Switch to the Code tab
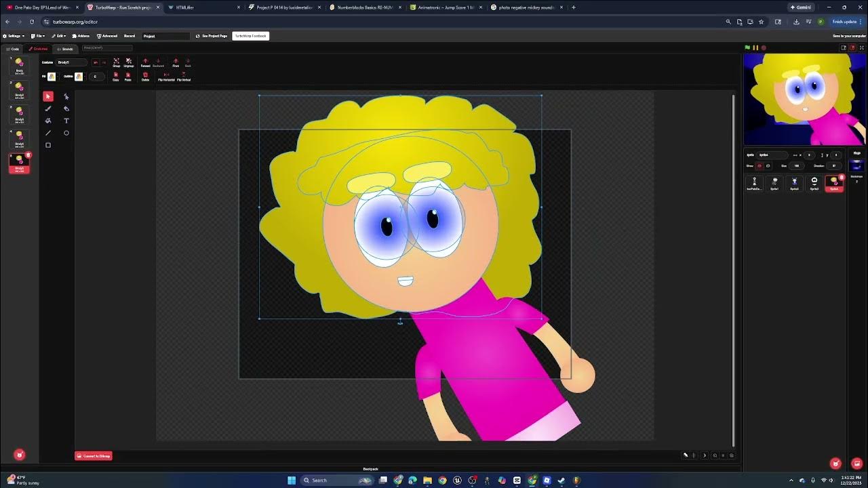This screenshot has width=868, height=488. [13, 49]
